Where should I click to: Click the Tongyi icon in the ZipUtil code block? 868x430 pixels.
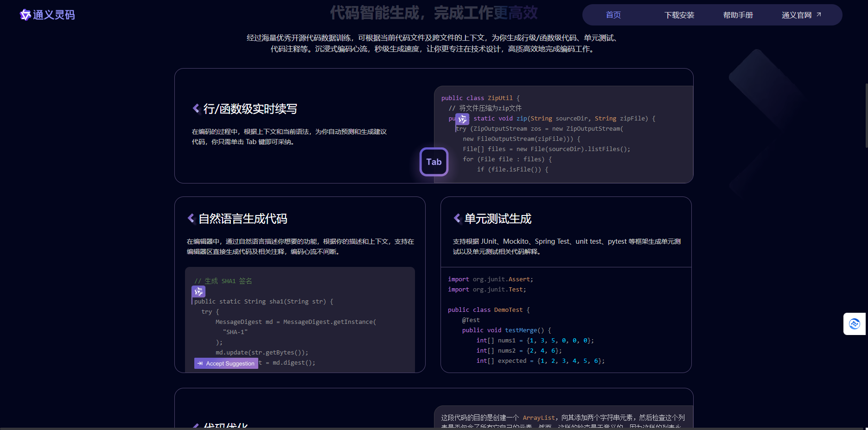(462, 119)
